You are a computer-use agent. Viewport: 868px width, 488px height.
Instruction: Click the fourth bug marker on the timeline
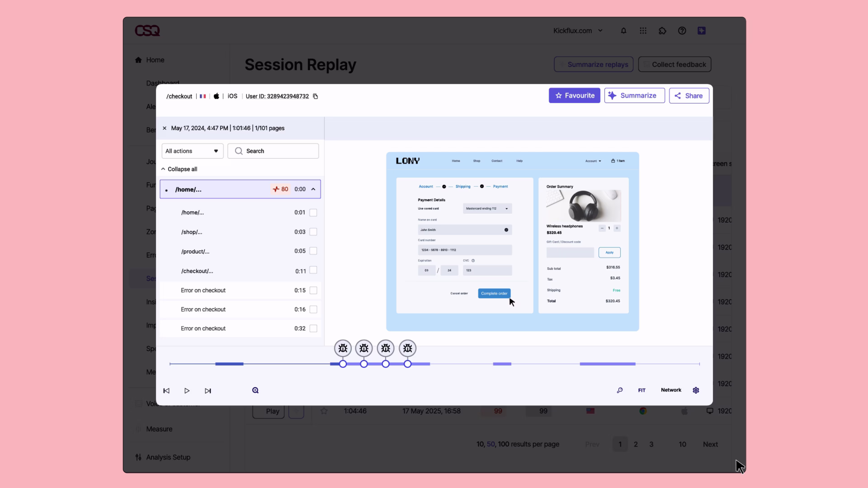point(407,348)
